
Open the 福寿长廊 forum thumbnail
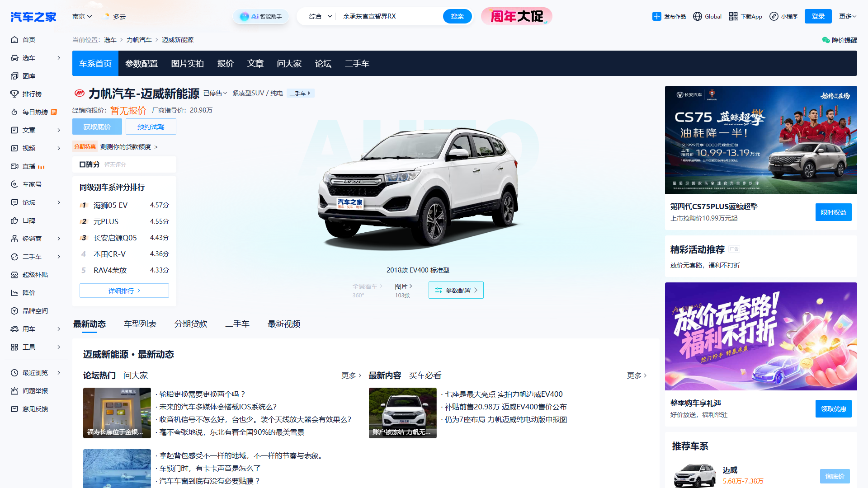[x=117, y=413]
